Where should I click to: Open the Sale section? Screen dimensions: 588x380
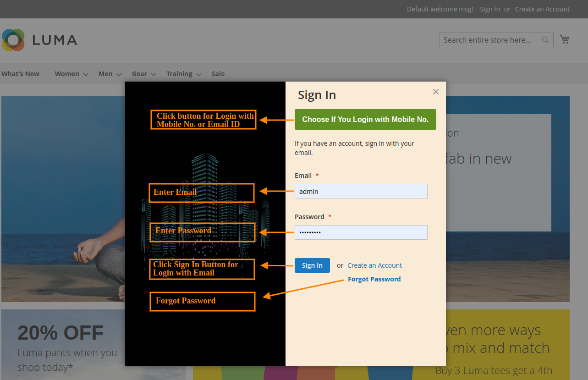click(x=218, y=73)
